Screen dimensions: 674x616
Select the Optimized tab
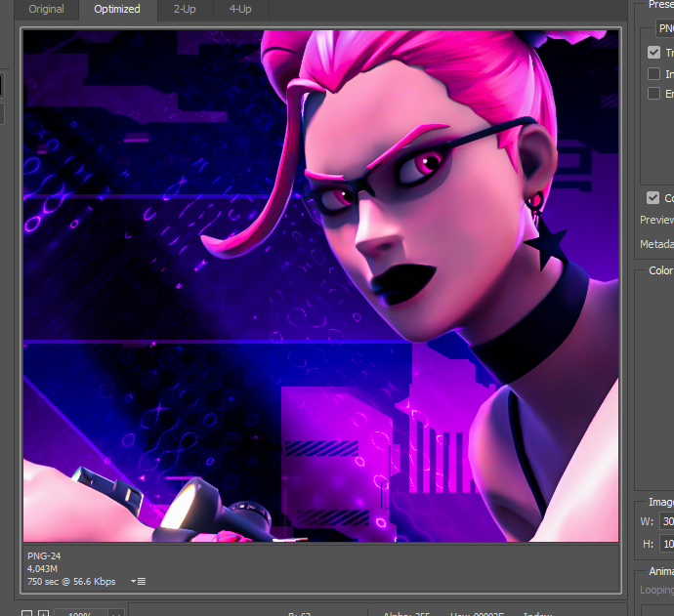click(x=117, y=9)
